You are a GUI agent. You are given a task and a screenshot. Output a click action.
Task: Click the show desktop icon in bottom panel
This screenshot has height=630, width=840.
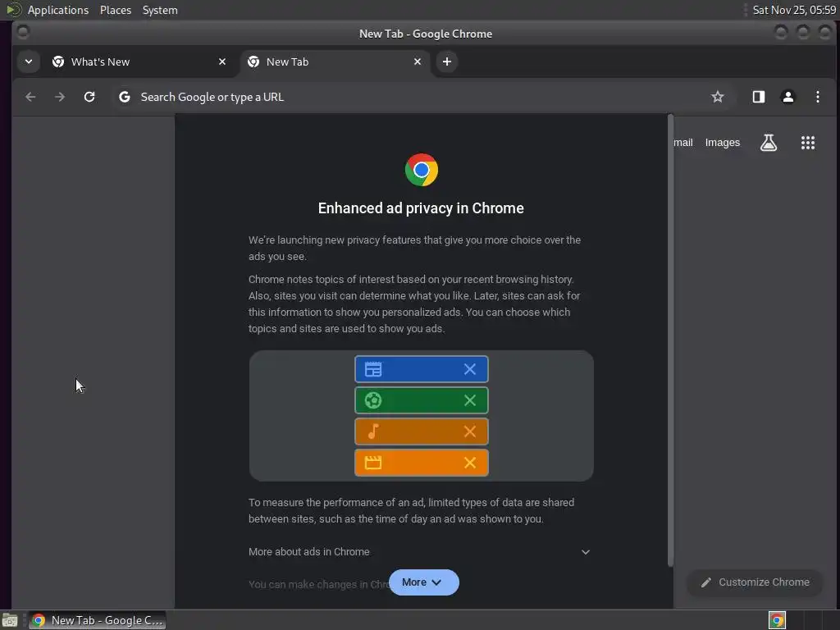(x=10, y=620)
